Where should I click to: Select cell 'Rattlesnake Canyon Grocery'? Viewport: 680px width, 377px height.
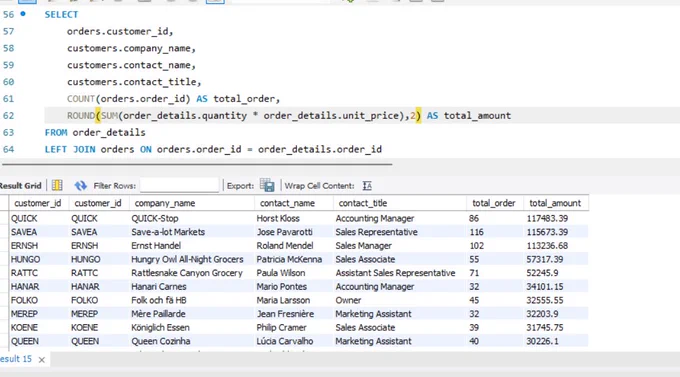pos(187,273)
